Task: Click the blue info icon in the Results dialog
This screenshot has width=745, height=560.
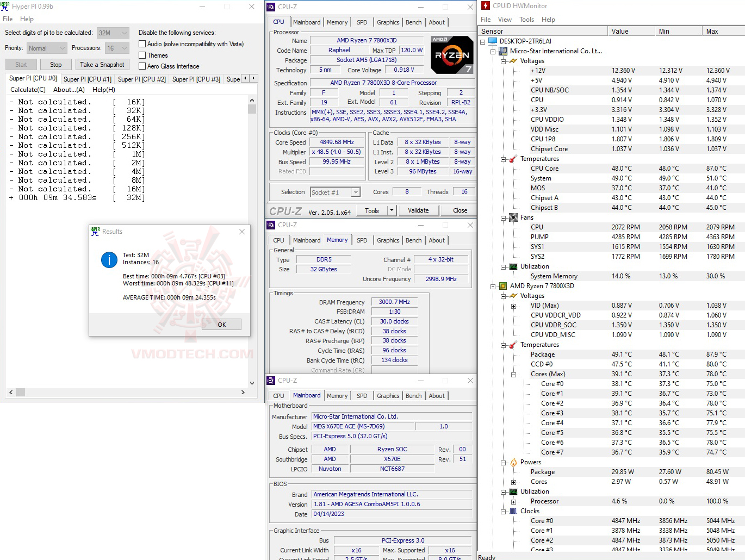Action: point(109,260)
